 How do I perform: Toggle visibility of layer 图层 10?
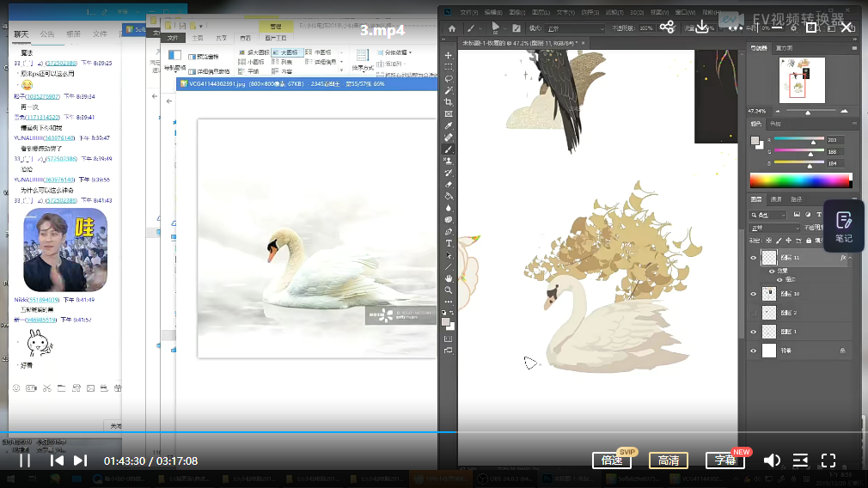pyautogui.click(x=753, y=294)
